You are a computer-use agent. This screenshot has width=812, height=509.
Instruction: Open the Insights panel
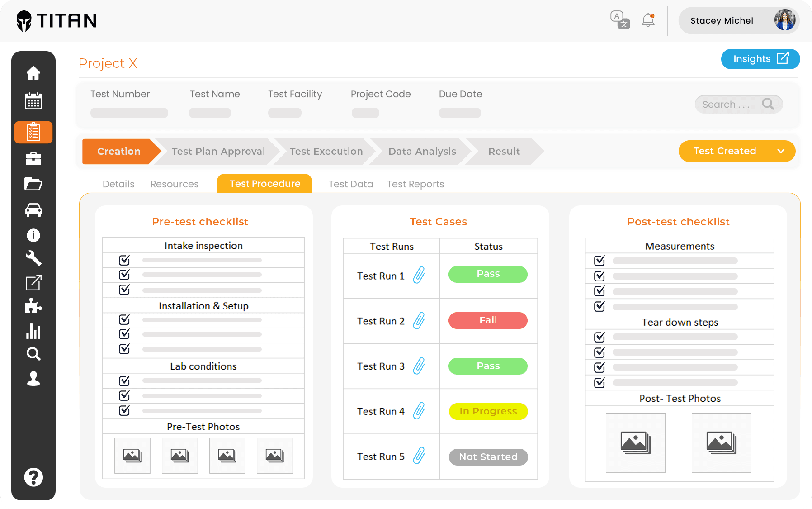[x=760, y=59]
